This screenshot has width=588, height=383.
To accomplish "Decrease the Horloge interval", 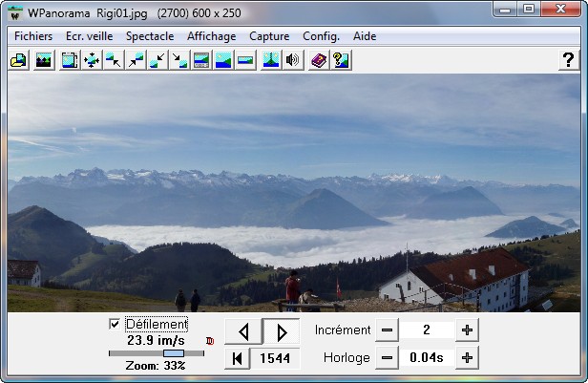I will pyautogui.click(x=387, y=358).
